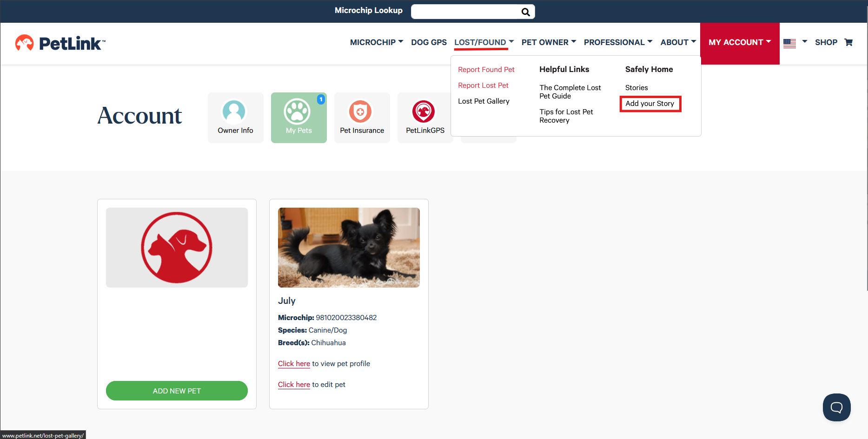Open July's pet photo thumbnail
The image size is (868, 439).
[349, 248]
